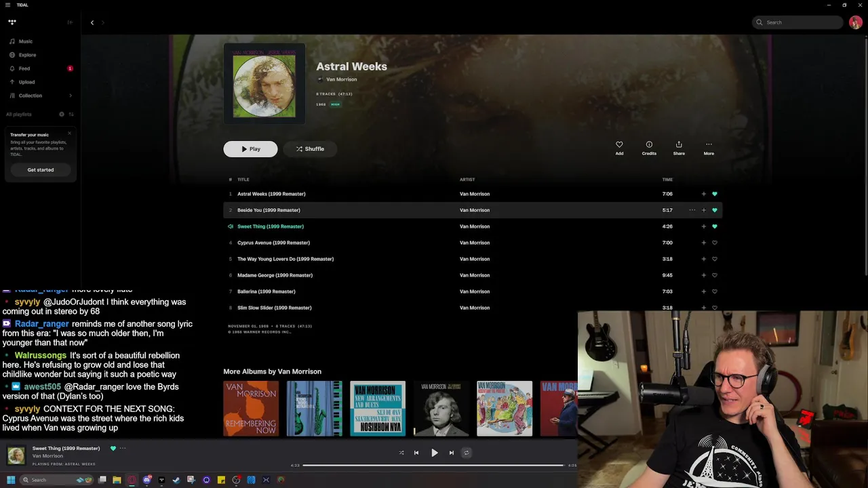Shuffle the album tracks
This screenshot has width=868, height=488.
tap(310, 149)
